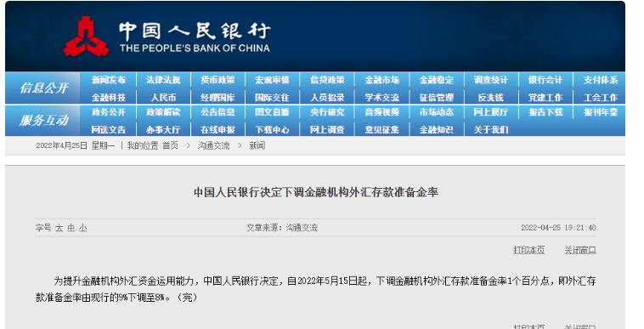Viewport: 644px width, 329px height.
Task: Open the 金融稳定 page
Action: (x=437, y=80)
